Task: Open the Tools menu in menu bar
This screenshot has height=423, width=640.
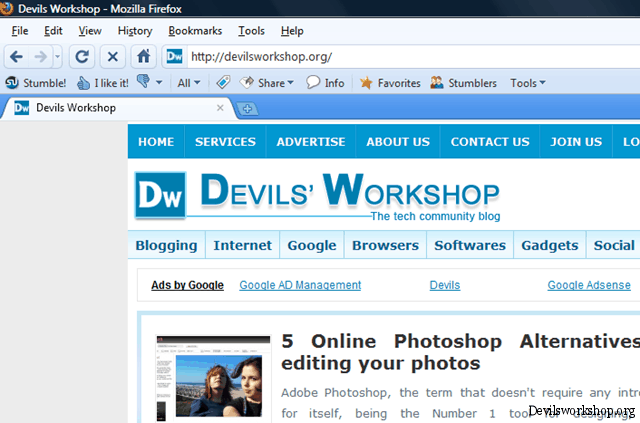Action: [x=251, y=31]
